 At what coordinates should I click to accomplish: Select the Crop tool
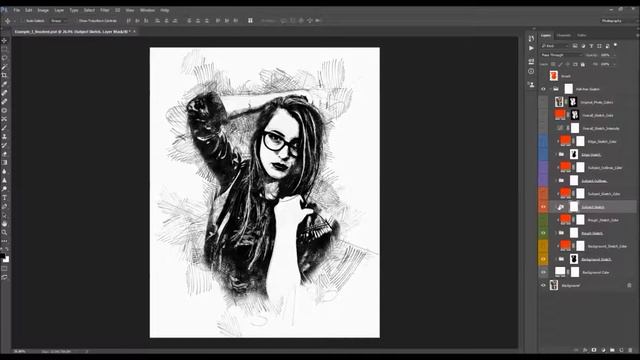(x=4, y=75)
